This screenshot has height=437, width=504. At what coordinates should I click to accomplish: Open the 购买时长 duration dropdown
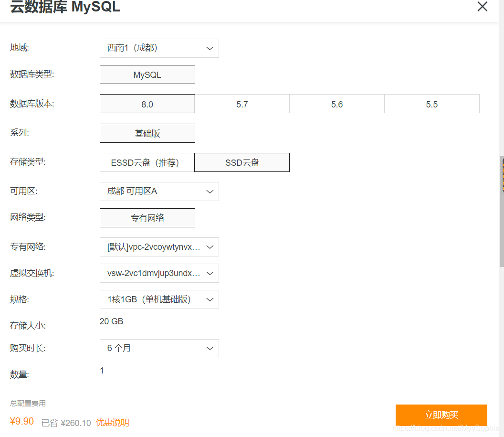click(x=159, y=349)
